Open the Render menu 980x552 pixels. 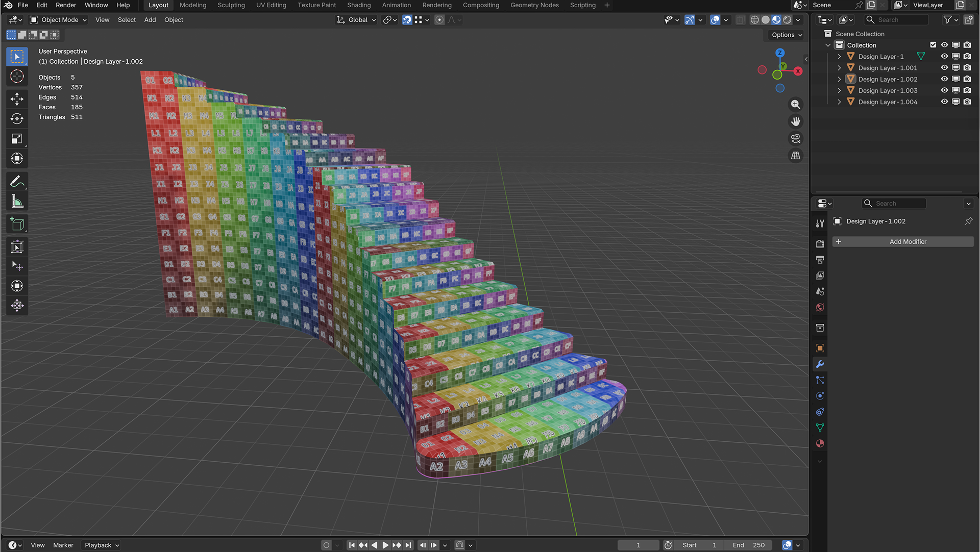pos(66,5)
